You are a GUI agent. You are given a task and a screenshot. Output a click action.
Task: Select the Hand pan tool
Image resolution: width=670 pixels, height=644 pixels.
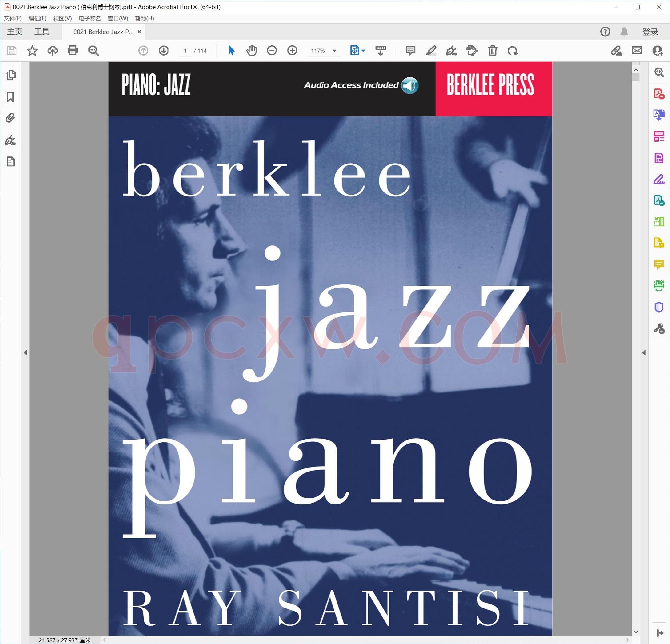251,51
